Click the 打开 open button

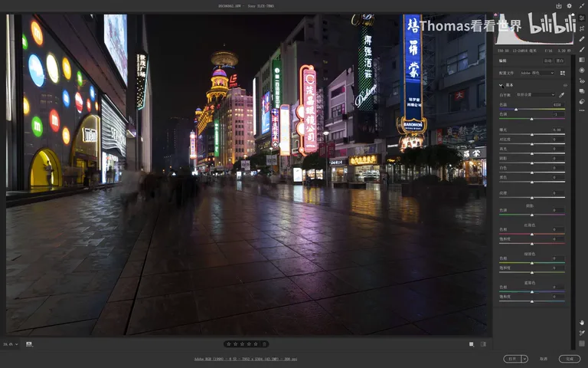tap(512, 359)
